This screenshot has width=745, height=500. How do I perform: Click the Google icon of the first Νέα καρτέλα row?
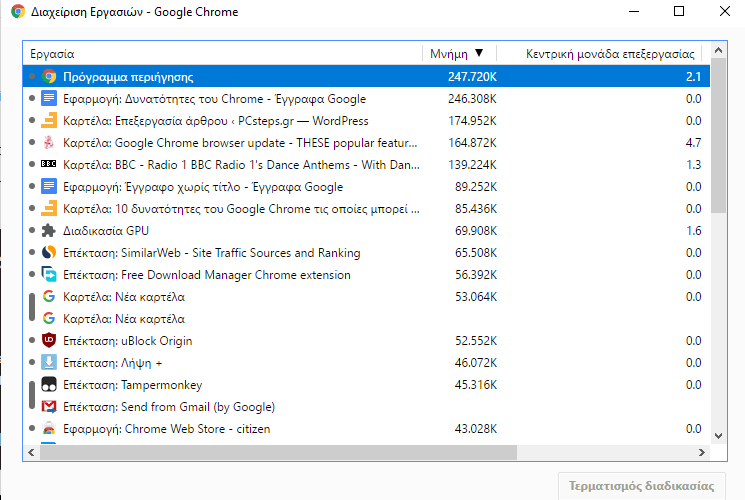pos(49,297)
